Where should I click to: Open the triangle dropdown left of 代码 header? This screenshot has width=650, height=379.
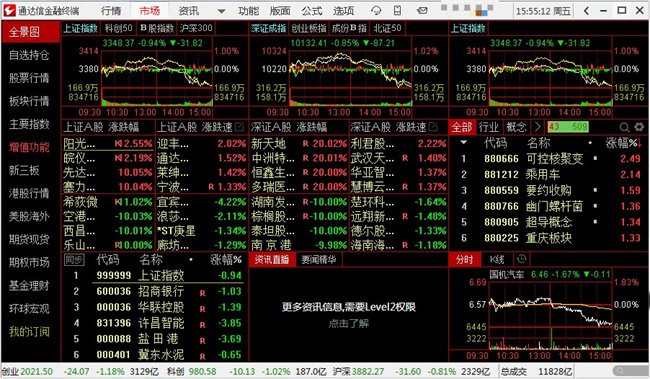tap(463, 143)
